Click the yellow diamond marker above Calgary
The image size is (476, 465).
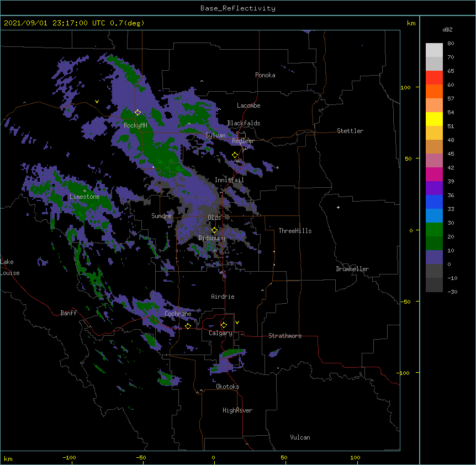click(x=224, y=325)
